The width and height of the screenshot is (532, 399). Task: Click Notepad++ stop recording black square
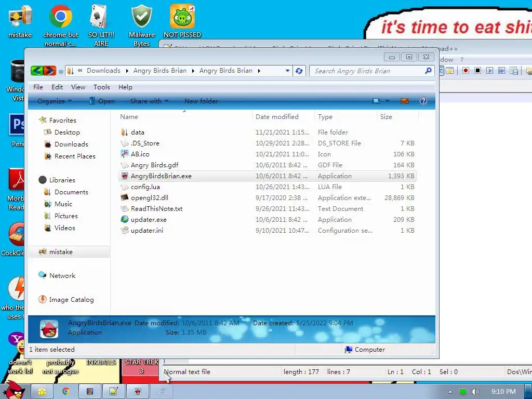(x=477, y=71)
